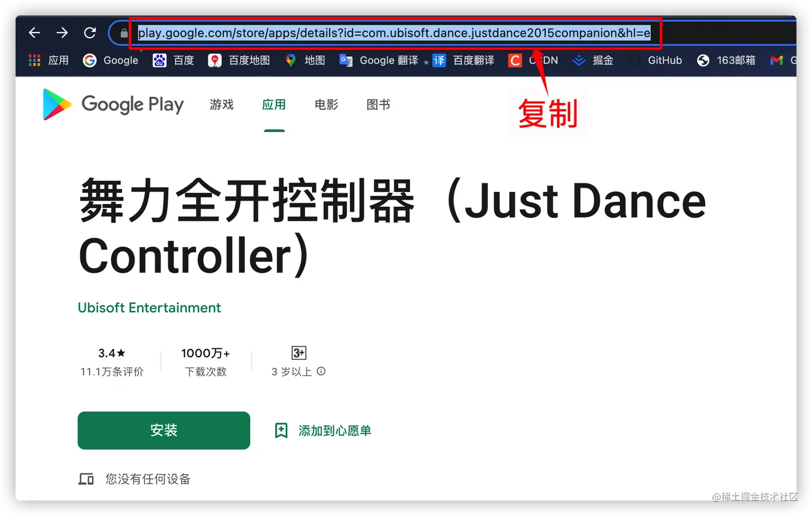The height and width of the screenshot is (516, 812).
Task: Click the Google Play logo
Action: (x=113, y=104)
